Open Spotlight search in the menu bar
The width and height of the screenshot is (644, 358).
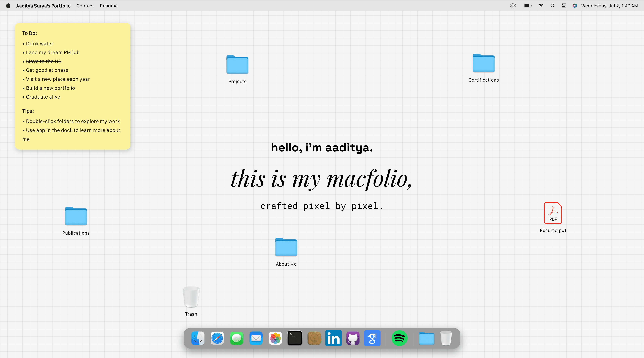pos(553,6)
